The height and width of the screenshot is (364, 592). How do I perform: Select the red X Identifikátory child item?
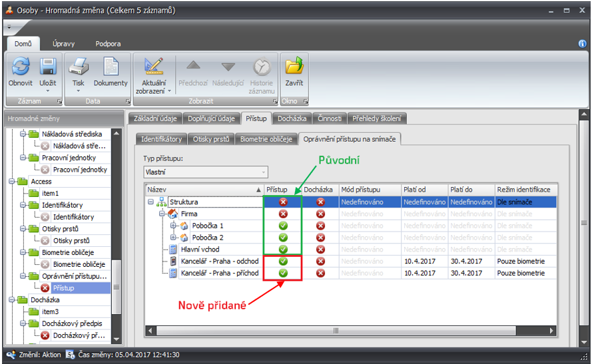73,217
